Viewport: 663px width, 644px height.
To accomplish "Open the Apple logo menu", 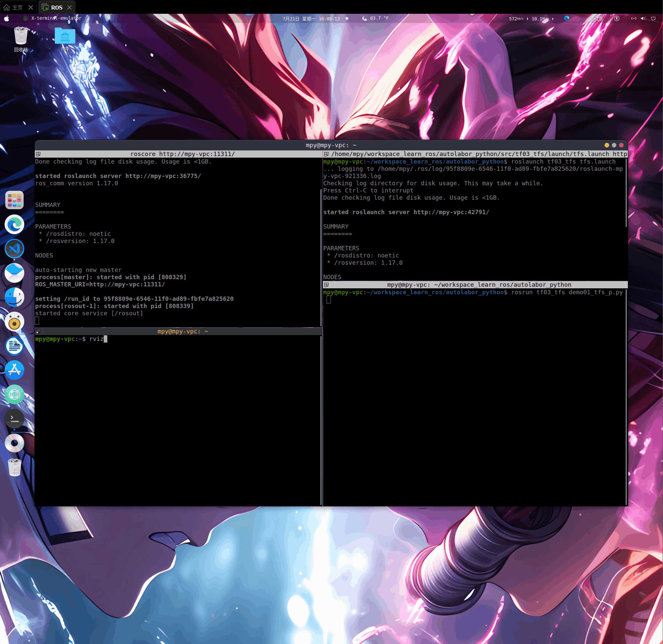I will pyautogui.click(x=7, y=19).
